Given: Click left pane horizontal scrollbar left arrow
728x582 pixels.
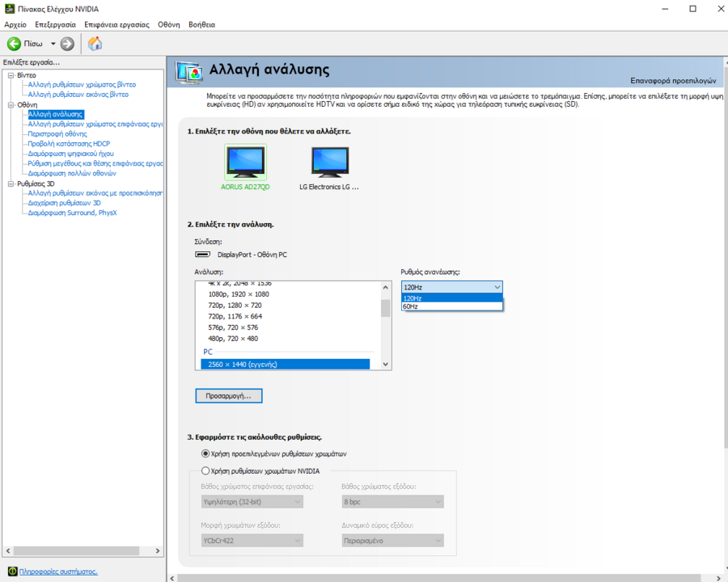Looking at the screenshot, I should click(x=8, y=551).
